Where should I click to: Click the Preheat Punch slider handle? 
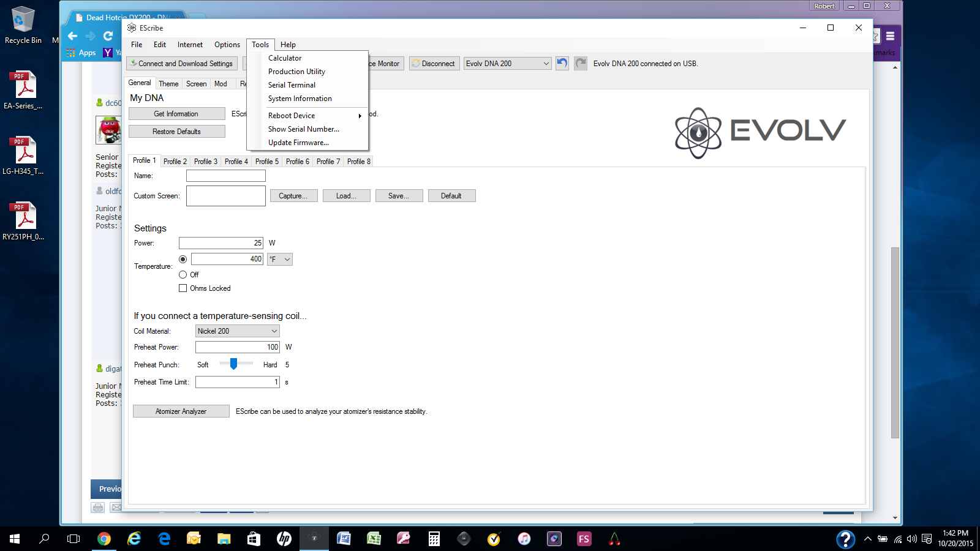pos(233,364)
